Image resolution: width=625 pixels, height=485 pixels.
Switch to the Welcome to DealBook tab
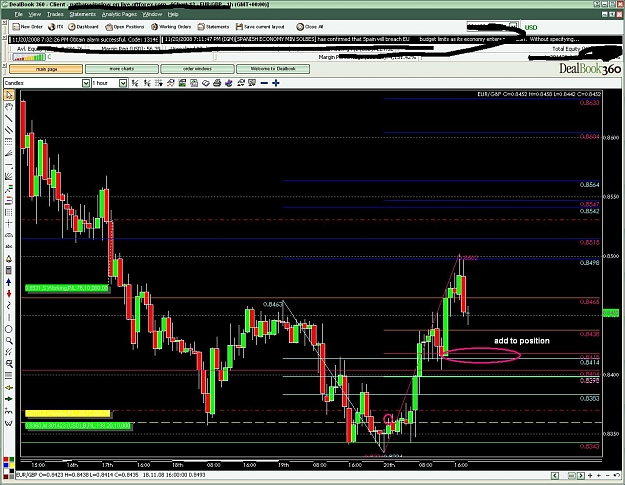point(273,69)
